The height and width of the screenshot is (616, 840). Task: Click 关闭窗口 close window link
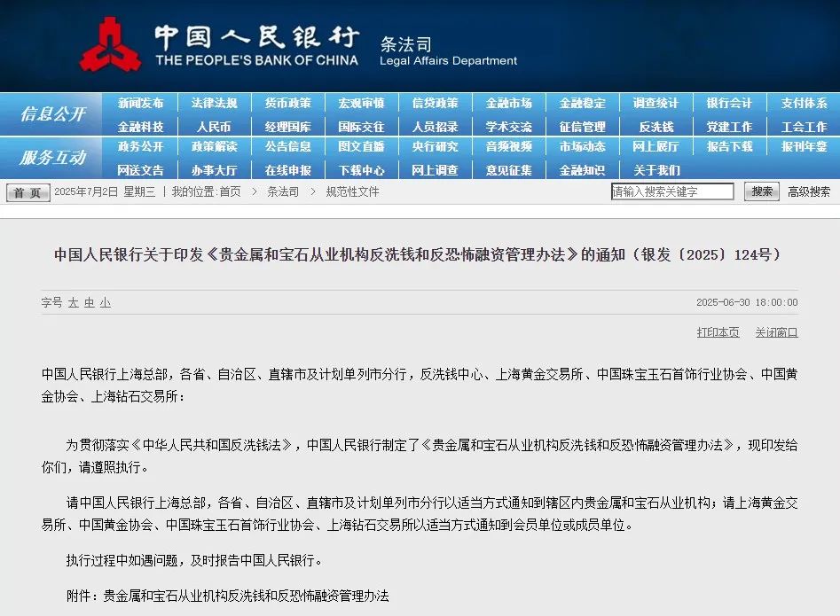[776, 332]
